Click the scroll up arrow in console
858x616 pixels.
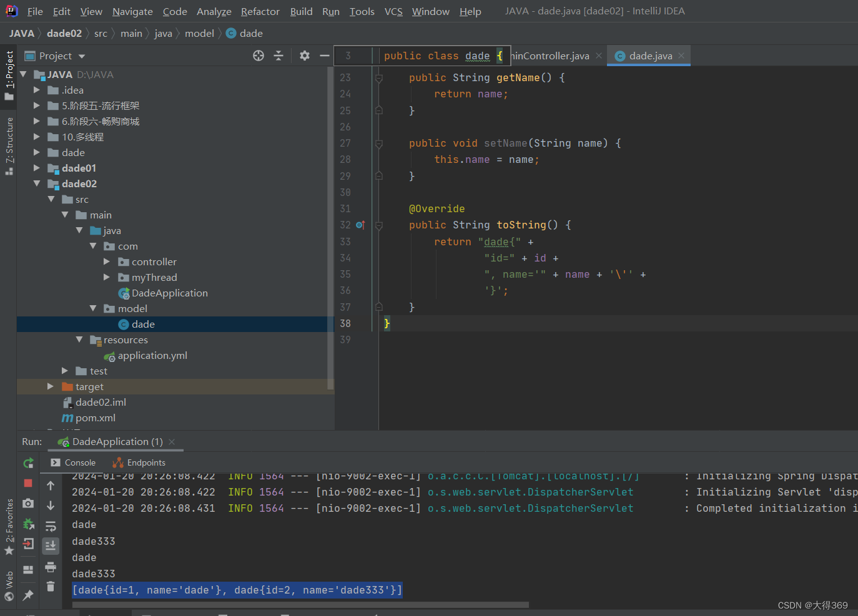coord(51,486)
